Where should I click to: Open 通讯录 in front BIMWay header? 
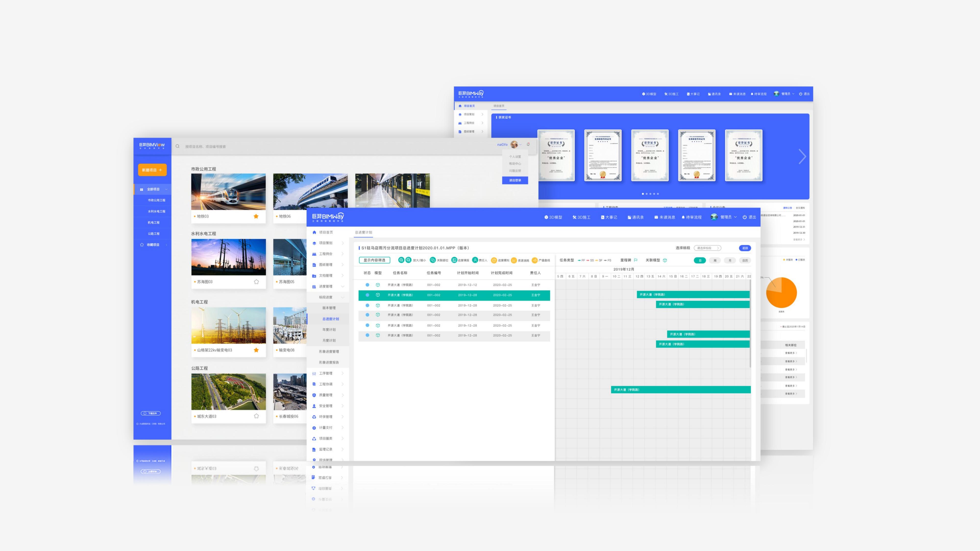pyautogui.click(x=636, y=217)
